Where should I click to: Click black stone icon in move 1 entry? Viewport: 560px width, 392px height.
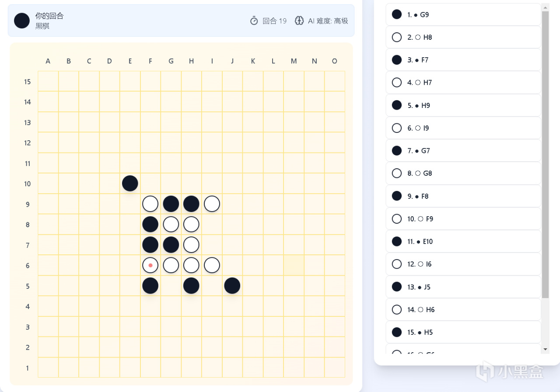[397, 14]
